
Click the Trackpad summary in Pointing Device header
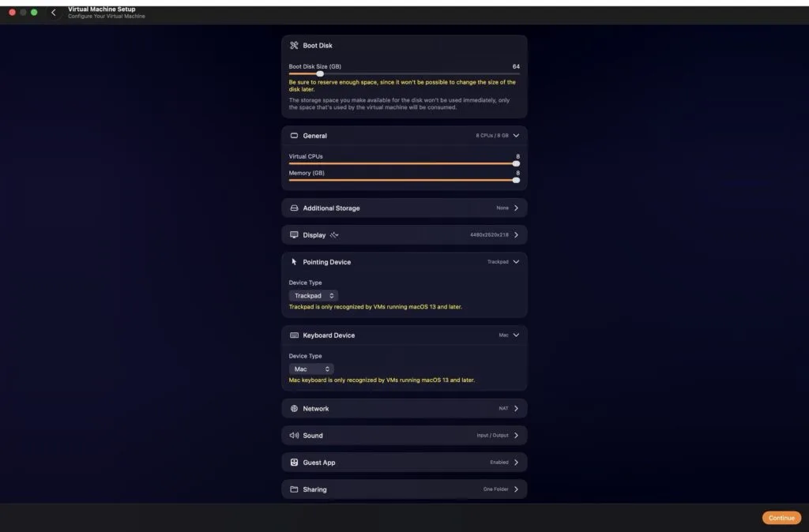click(x=498, y=262)
